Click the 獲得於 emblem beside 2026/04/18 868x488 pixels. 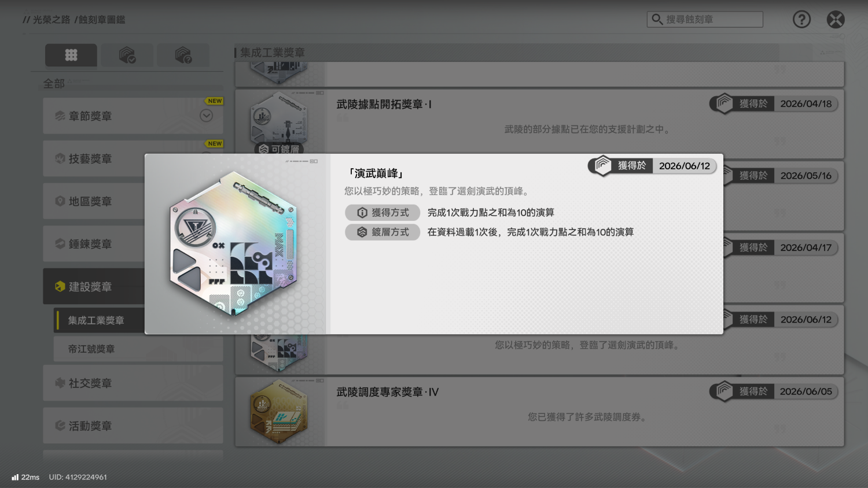(724, 103)
